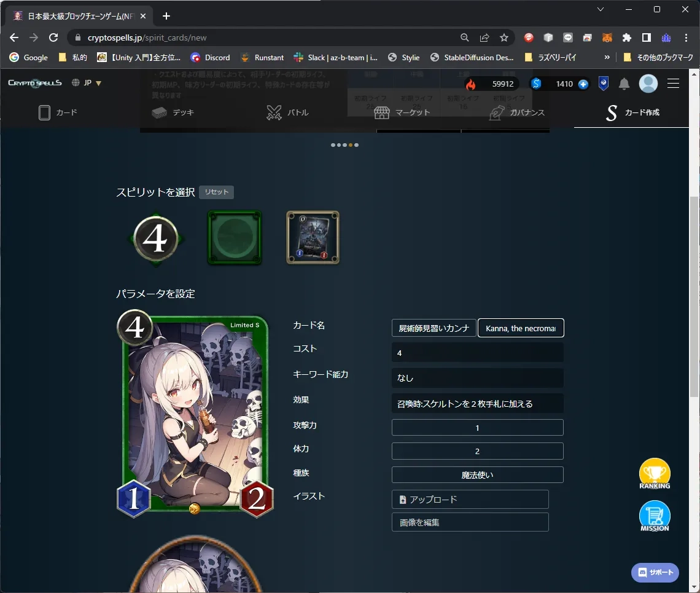Screen dimensions: 700x593
Task: Click the アップロード illustration button
Action: 470,500
